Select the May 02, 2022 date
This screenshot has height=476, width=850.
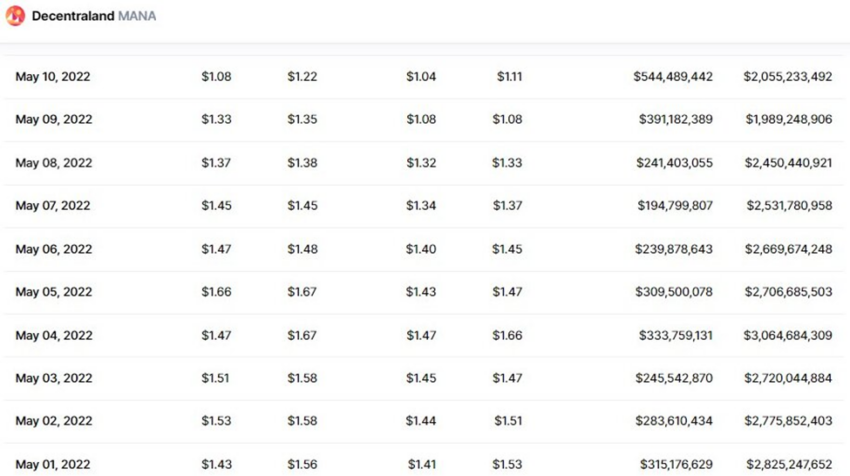click(x=54, y=421)
